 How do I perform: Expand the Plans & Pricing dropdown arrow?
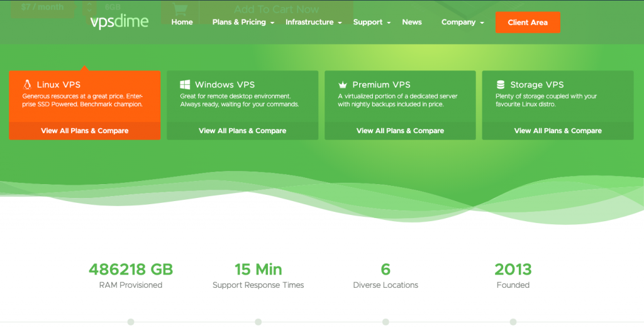click(x=272, y=23)
